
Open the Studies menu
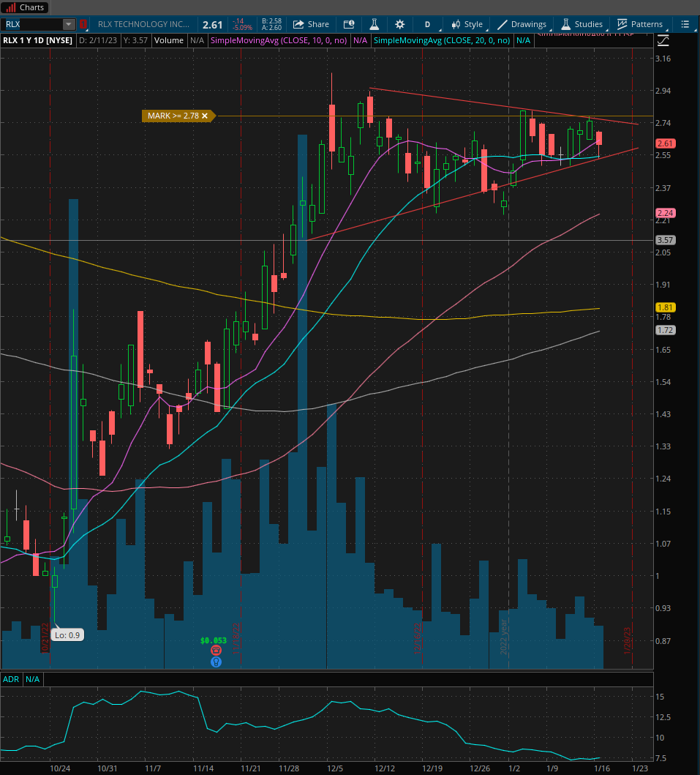[582, 24]
